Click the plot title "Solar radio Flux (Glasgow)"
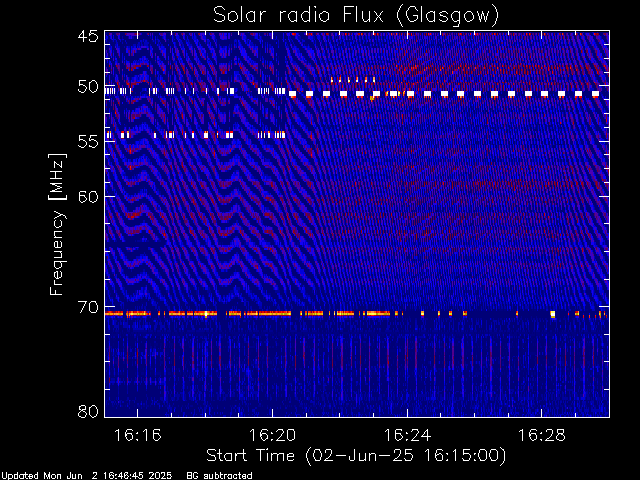 pos(356,16)
